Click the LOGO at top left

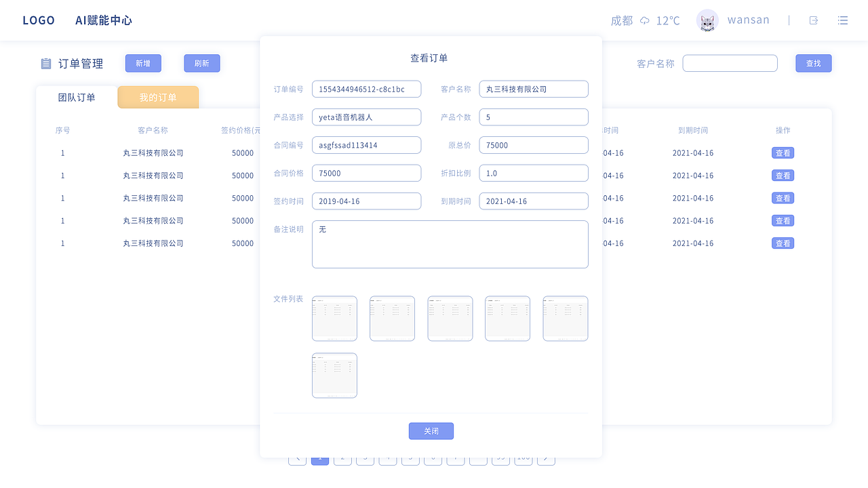coord(39,20)
